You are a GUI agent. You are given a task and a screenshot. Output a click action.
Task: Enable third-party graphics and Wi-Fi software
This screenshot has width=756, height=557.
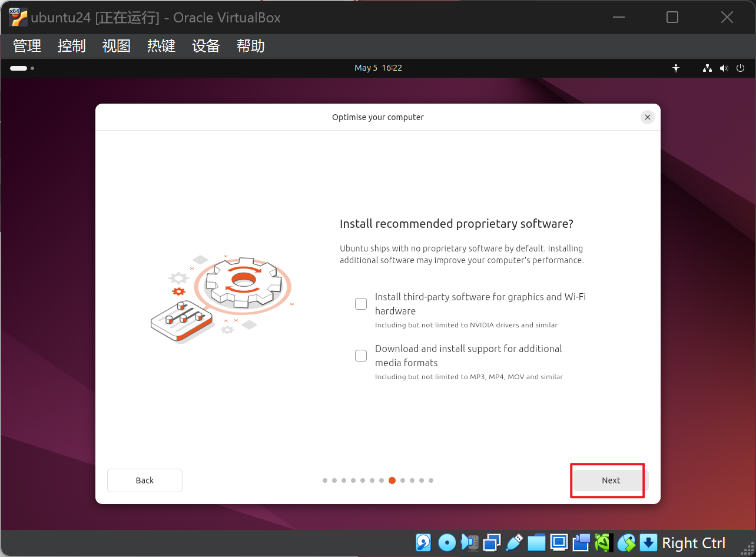coord(361,304)
